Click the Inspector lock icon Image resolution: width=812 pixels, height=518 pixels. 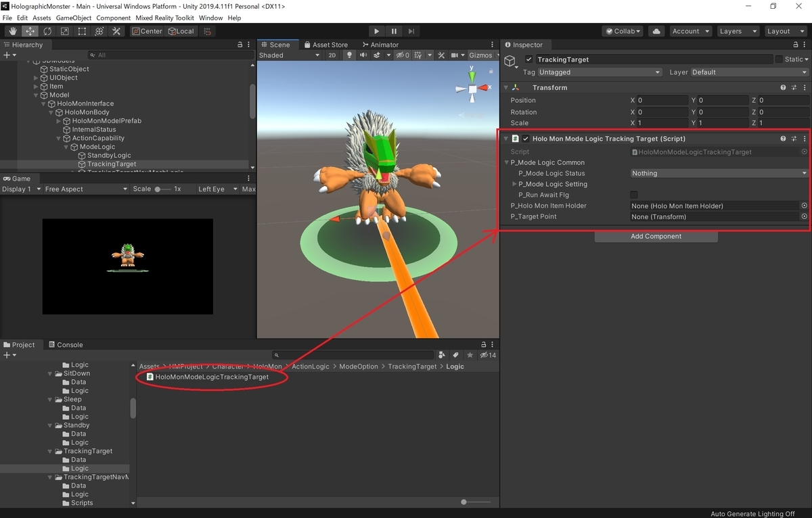pyautogui.click(x=796, y=45)
